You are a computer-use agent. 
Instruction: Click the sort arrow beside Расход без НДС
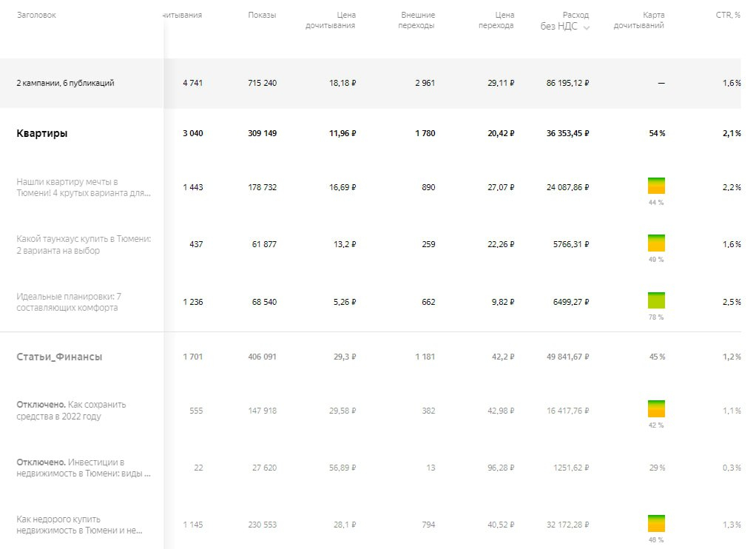tap(587, 27)
